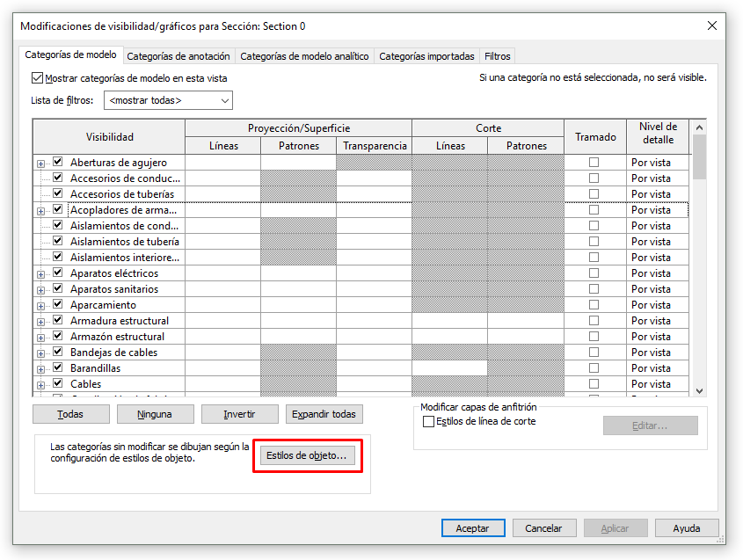Click the Todas button

click(71, 414)
